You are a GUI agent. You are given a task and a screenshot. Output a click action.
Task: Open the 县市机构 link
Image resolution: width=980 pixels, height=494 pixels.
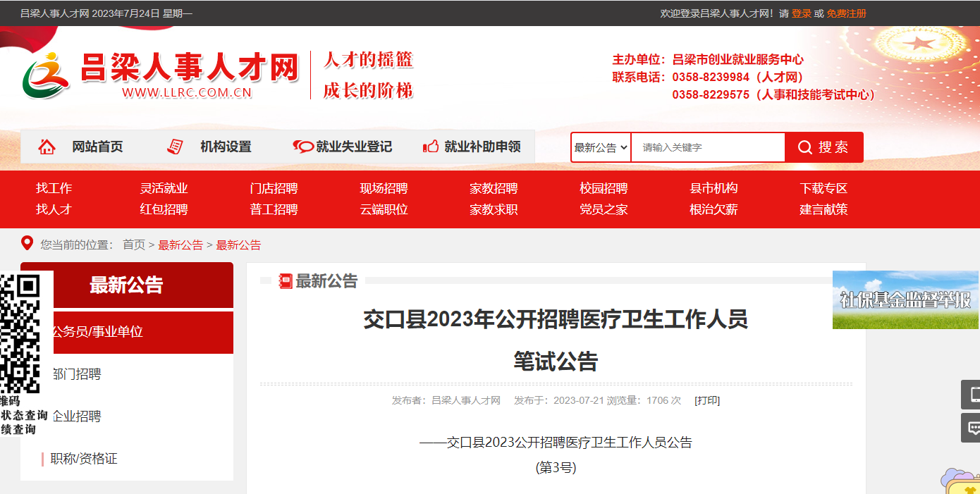(714, 188)
